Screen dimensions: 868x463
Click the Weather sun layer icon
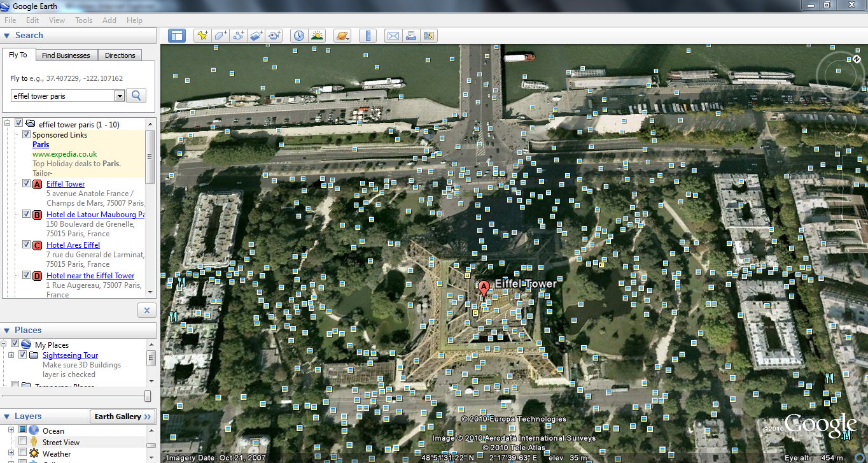tap(34, 453)
